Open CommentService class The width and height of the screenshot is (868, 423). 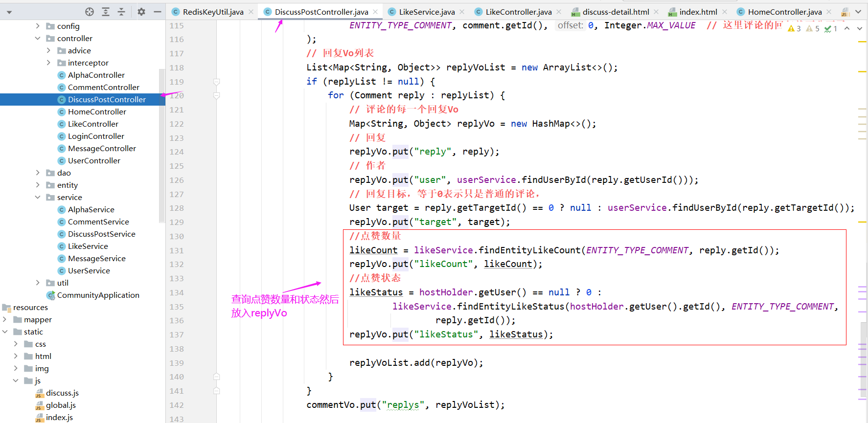(98, 222)
